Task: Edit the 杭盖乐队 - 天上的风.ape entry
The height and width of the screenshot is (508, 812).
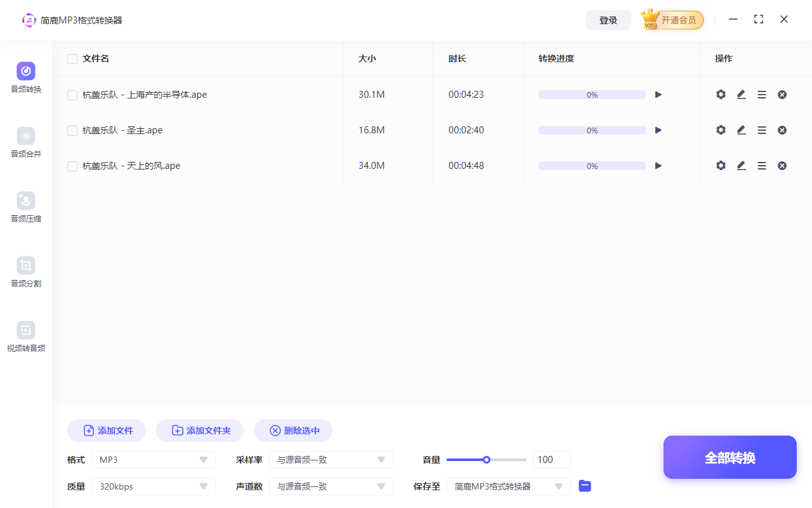Action: coord(741,165)
